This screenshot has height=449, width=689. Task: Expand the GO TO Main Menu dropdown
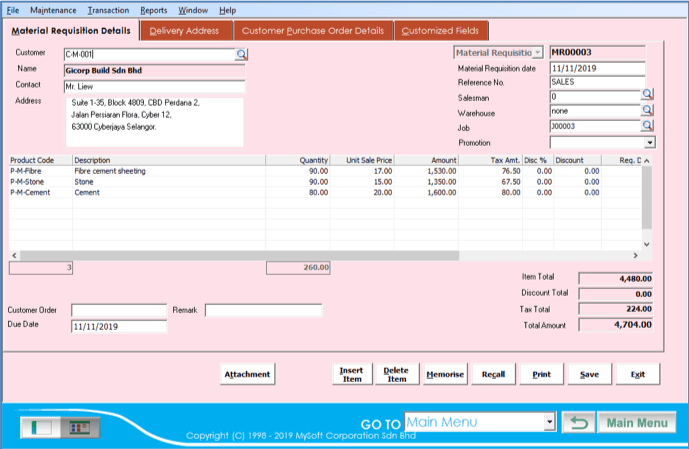click(x=550, y=422)
